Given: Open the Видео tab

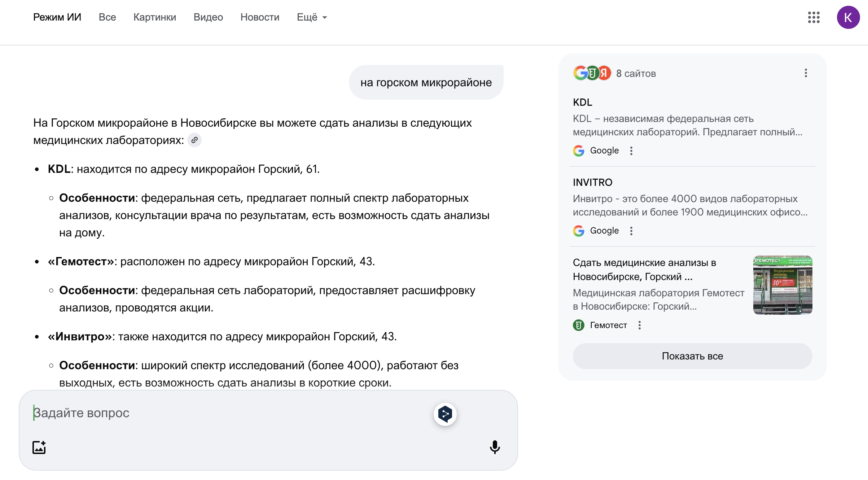Looking at the screenshot, I should (x=208, y=17).
